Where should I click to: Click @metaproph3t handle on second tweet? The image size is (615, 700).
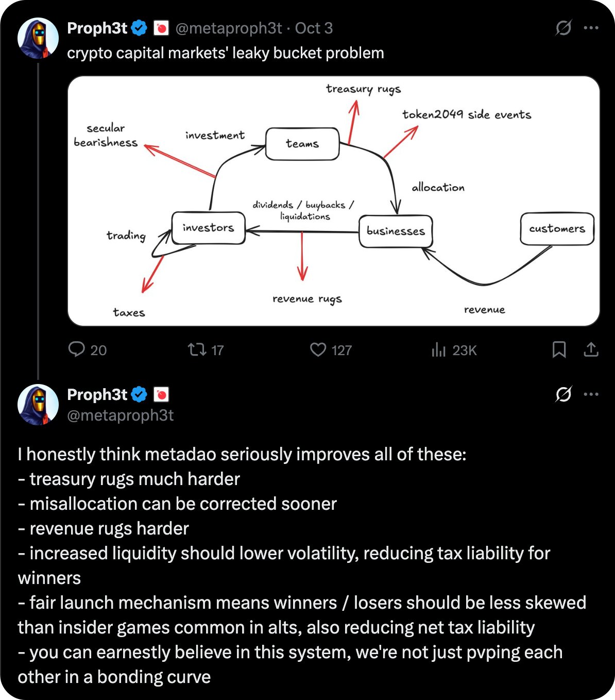(x=121, y=415)
